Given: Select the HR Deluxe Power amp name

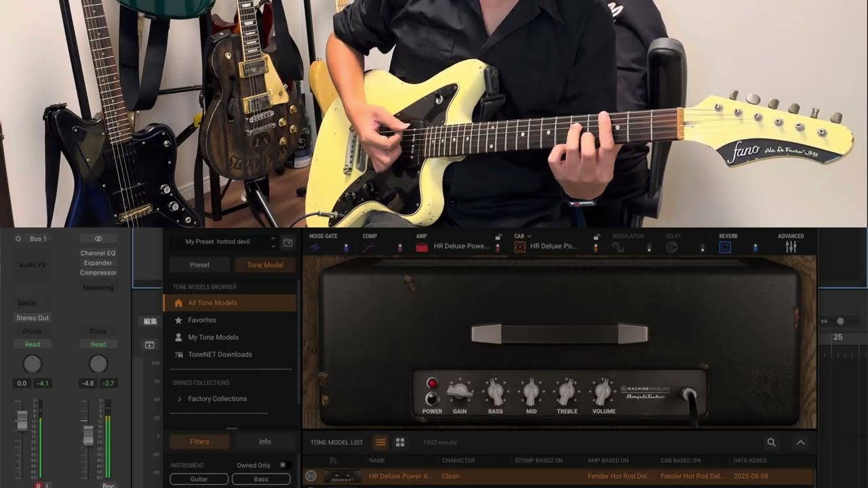Looking at the screenshot, I should 461,246.
